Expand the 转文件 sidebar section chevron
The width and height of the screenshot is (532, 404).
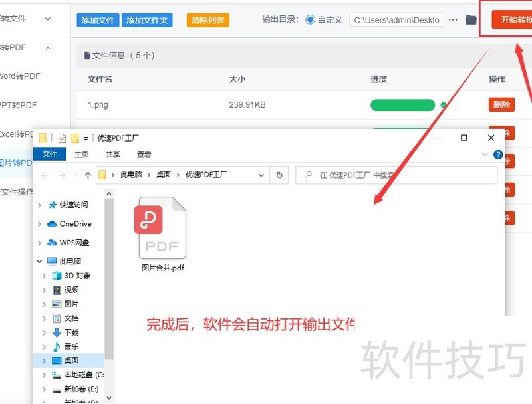[x=48, y=19]
